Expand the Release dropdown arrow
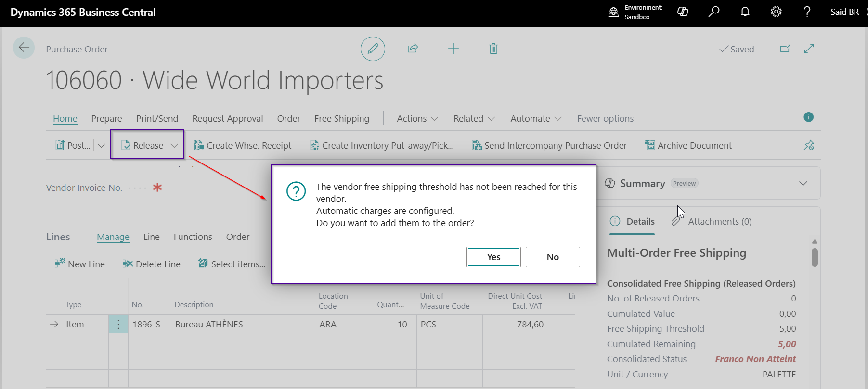Image resolution: width=868 pixels, height=389 pixels. click(x=174, y=145)
